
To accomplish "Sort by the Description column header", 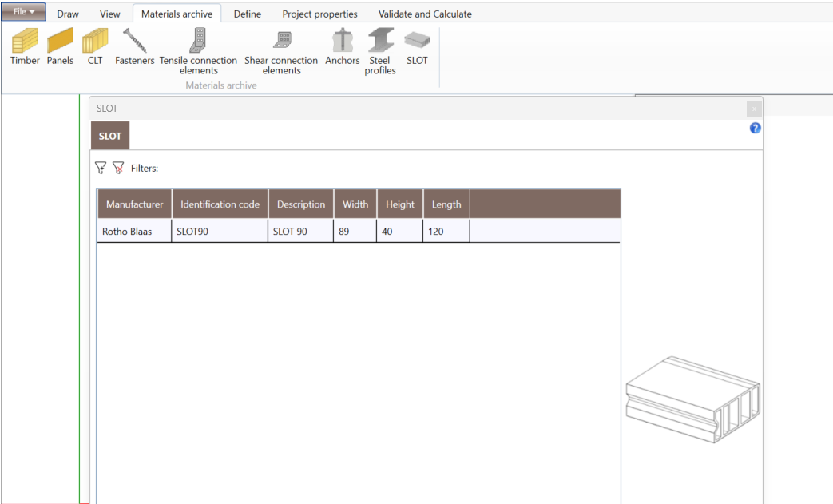I will coord(300,204).
